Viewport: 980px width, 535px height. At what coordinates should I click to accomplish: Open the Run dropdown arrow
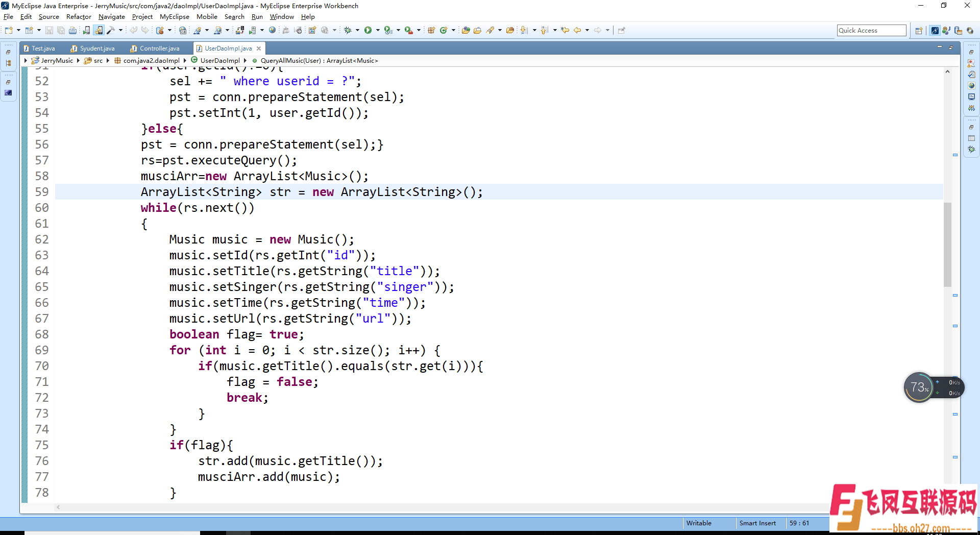tap(378, 31)
